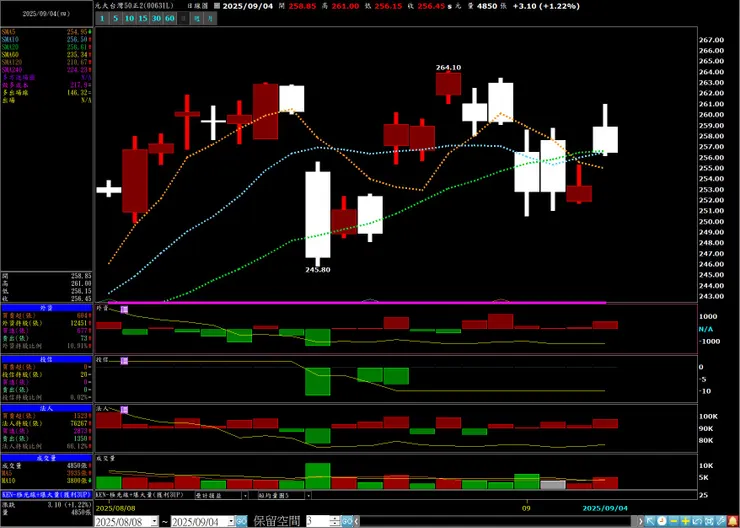The height and width of the screenshot is (528, 740).
Task: Click the horizontal scrollbar left arrow
Action: pos(356,521)
